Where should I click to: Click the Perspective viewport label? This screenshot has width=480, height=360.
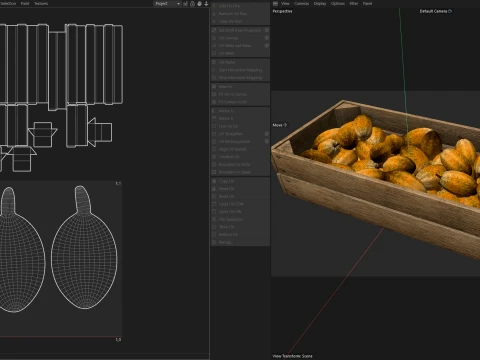pos(282,11)
